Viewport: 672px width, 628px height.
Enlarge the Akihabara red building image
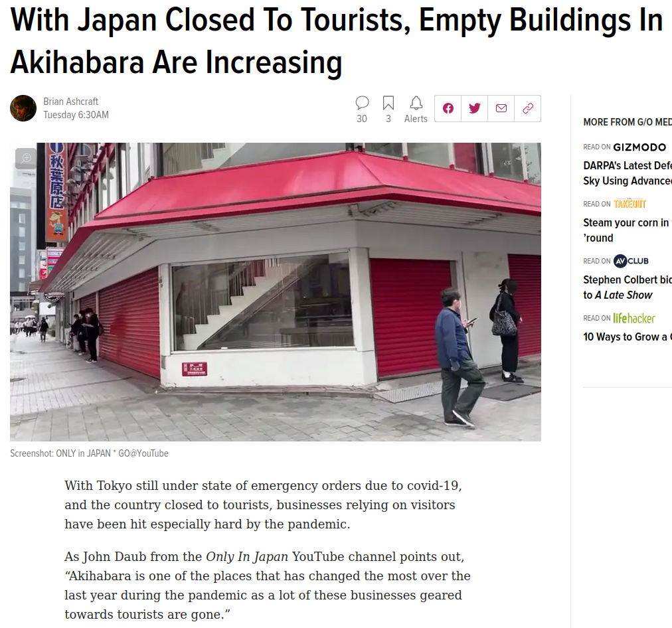click(276, 291)
